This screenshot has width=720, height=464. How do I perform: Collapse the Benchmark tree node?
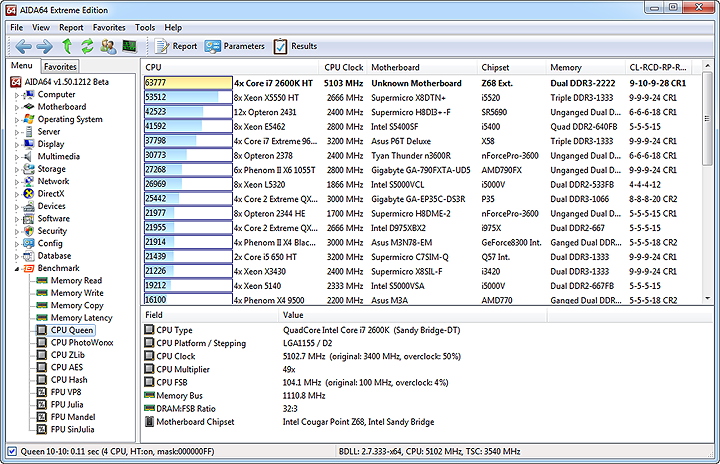(x=17, y=269)
